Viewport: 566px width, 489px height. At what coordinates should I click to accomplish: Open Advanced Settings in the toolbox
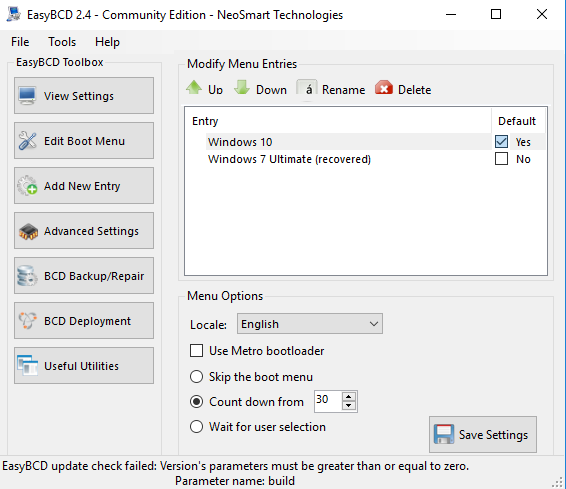pos(84,231)
